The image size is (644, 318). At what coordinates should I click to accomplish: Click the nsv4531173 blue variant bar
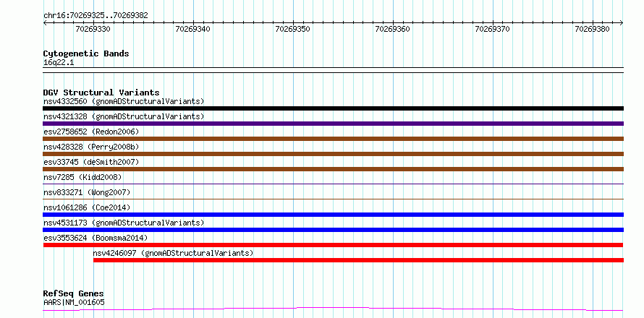(x=333, y=230)
